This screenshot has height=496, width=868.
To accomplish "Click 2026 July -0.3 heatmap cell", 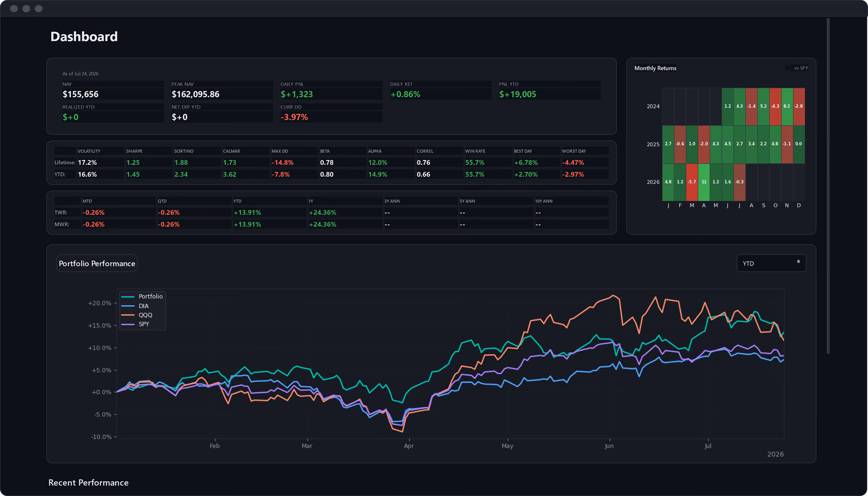I will click(x=740, y=182).
